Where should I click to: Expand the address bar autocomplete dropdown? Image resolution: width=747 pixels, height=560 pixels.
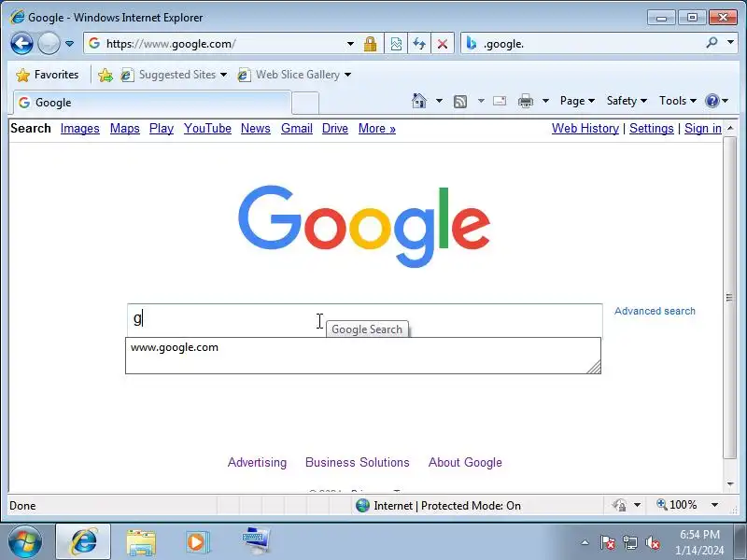tap(351, 44)
